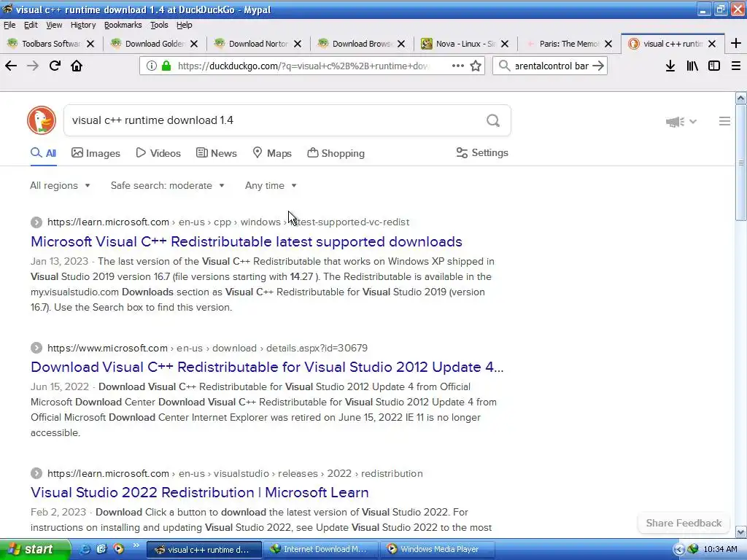This screenshot has height=560, width=747.
Task: Open a new tab with plus
Action: (x=736, y=43)
